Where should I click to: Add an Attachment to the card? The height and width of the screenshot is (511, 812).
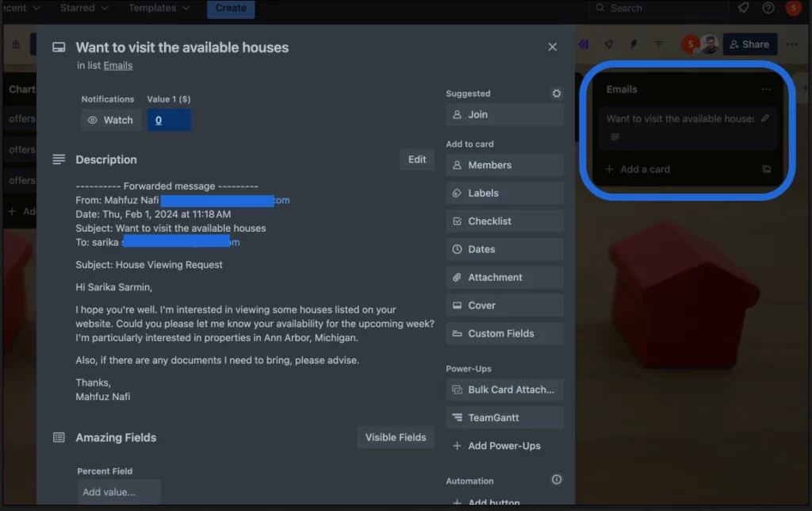[x=504, y=277]
